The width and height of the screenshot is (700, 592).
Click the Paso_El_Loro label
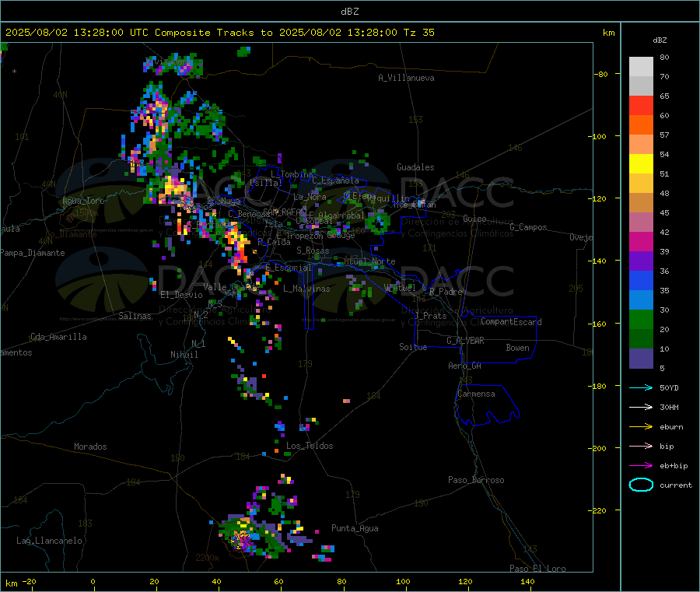tap(537, 569)
